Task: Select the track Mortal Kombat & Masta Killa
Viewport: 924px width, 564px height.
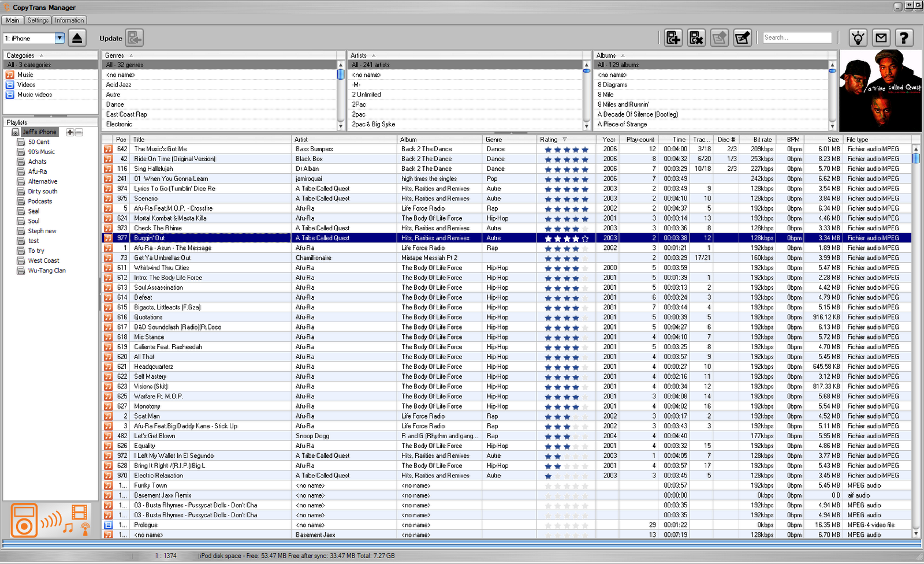Action: click(x=170, y=218)
